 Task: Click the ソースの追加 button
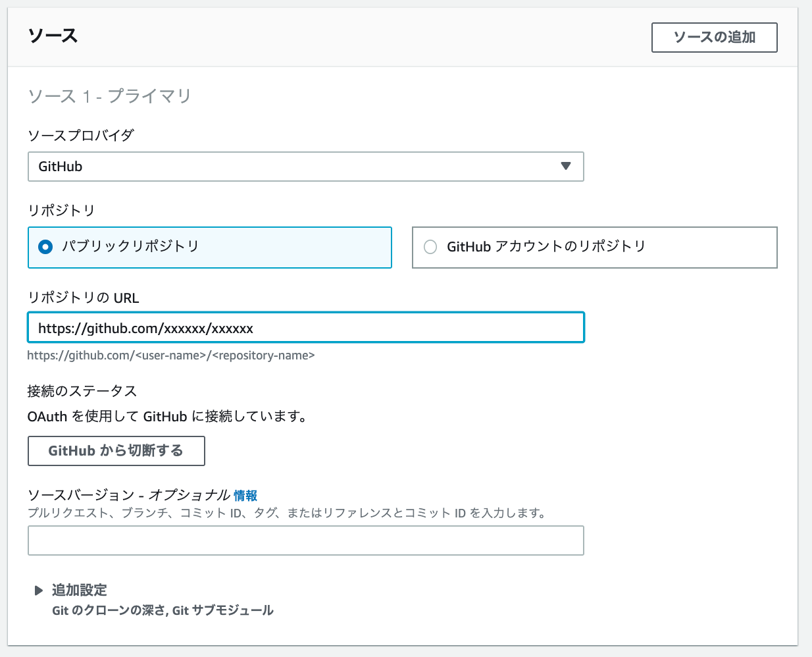(x=714, y=38)
